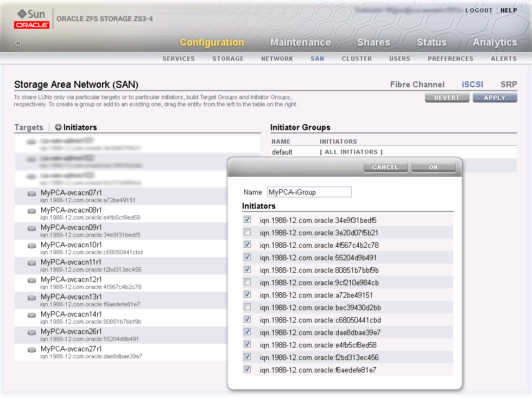Click OK to save the initiator group
The width and height of the screenshot is (532, 398).
434,167
